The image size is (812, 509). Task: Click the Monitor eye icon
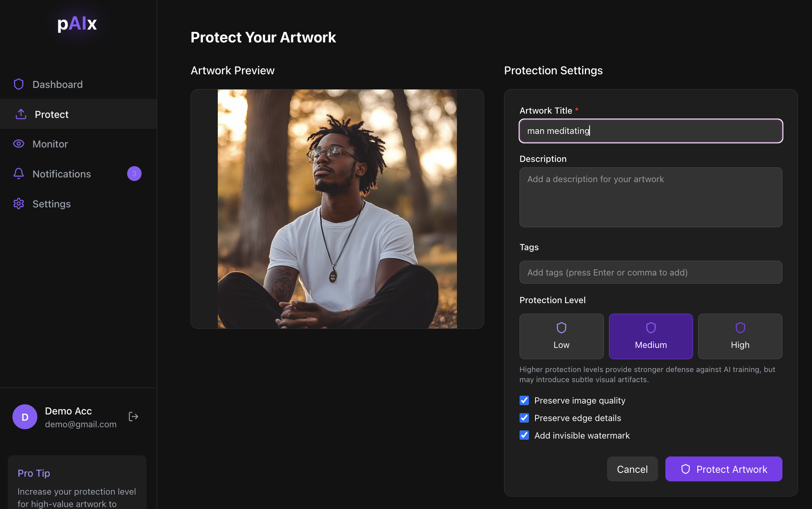point(19,144)
